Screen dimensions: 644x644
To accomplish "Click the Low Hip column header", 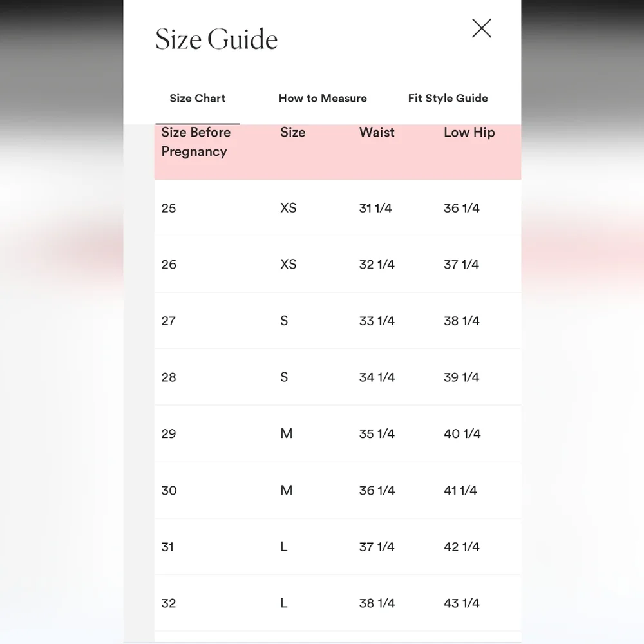I will tap(469, 133).
